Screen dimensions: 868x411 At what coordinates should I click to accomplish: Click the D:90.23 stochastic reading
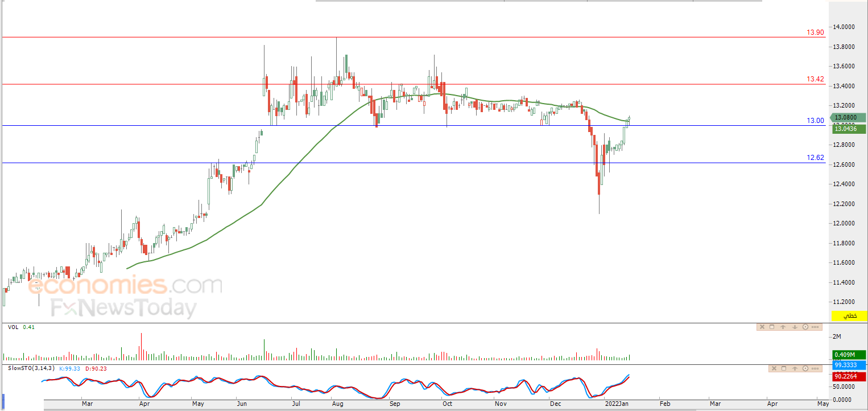pos(96,368)
